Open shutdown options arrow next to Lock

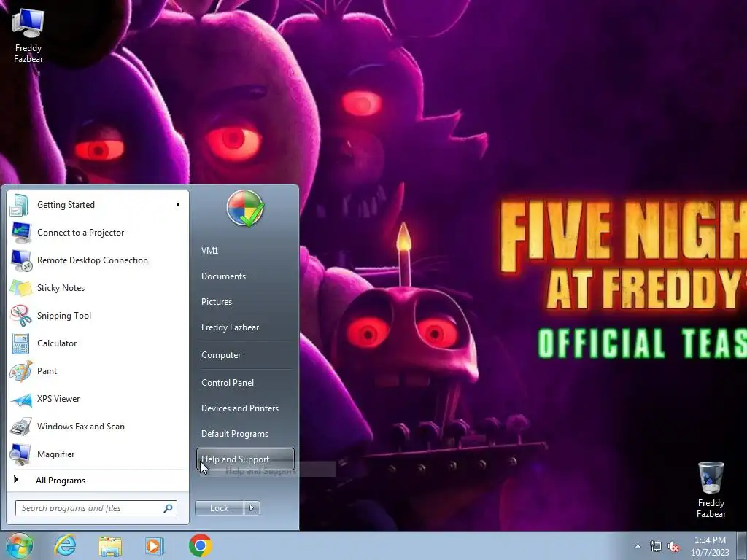(x=252, y=508)
